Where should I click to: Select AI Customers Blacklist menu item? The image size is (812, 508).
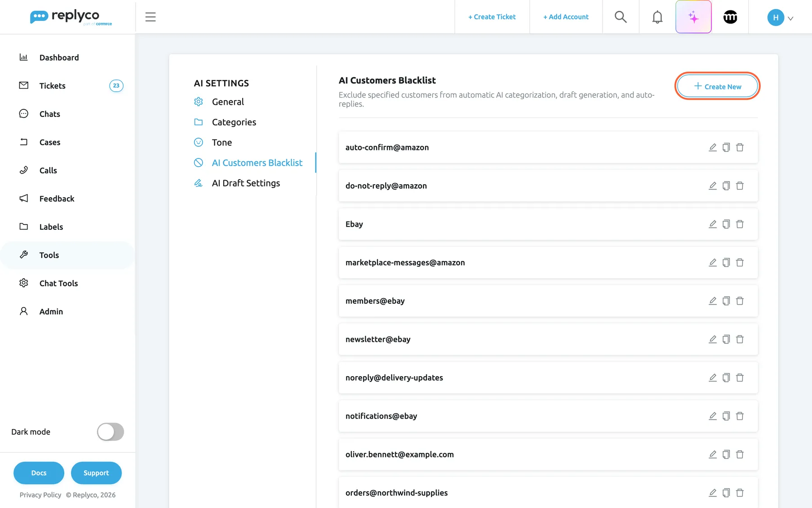point(257,163)
